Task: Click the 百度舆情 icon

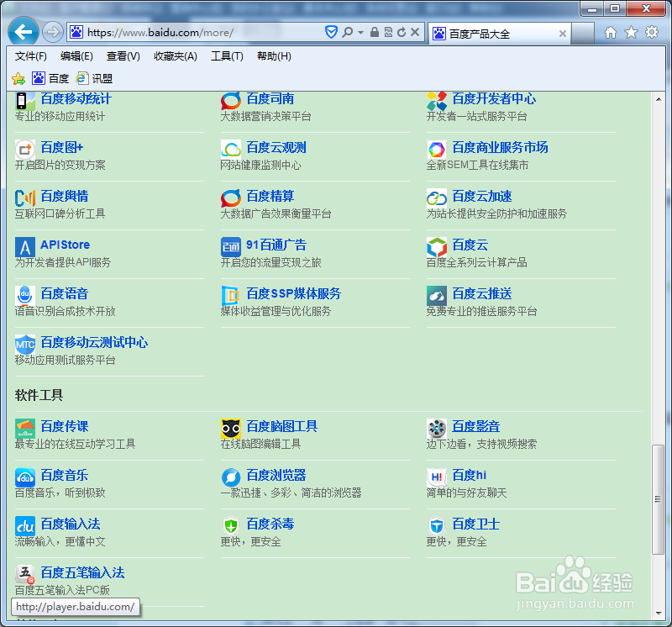Action: (x=25, y=198)
